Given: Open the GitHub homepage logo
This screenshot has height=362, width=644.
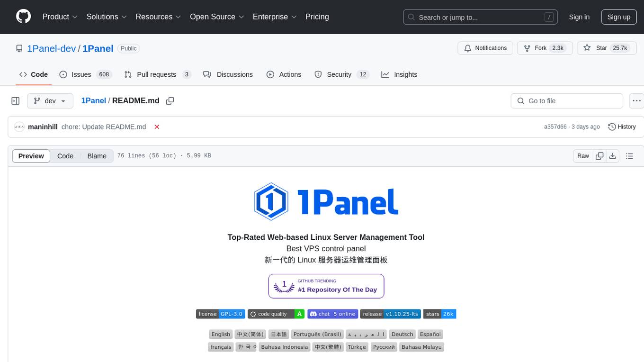Looking at the screenshot, I should point(24,17).
